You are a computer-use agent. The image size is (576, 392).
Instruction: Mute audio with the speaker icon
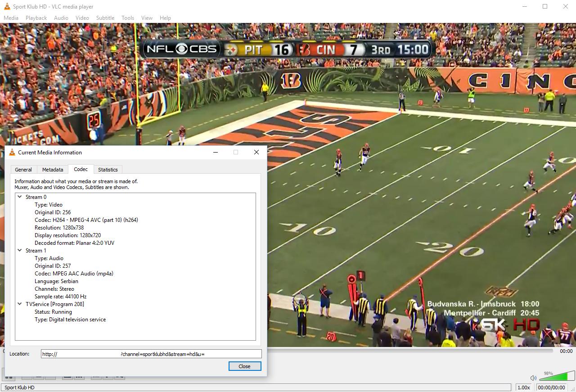[533, 378]
